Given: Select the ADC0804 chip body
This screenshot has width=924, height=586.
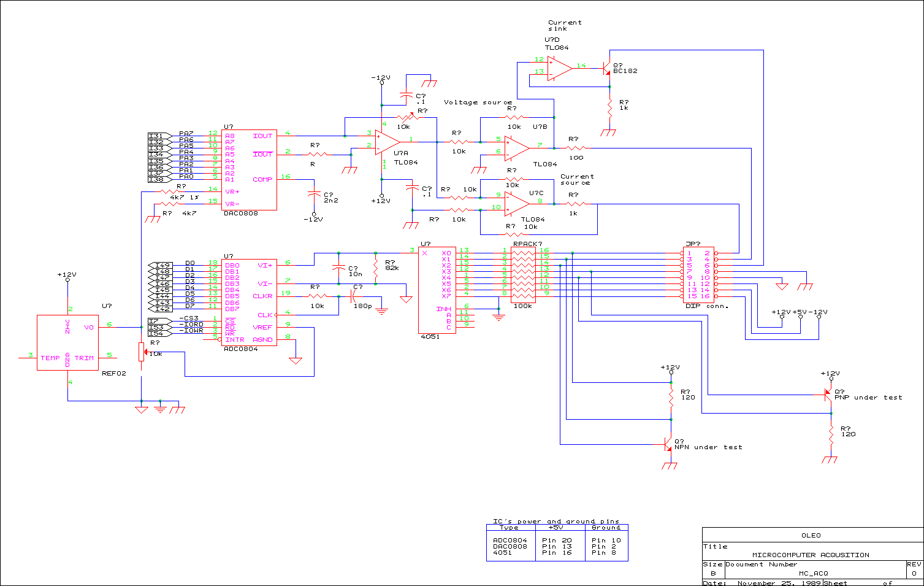Looking at the screenshot, I should click(250, 303).
